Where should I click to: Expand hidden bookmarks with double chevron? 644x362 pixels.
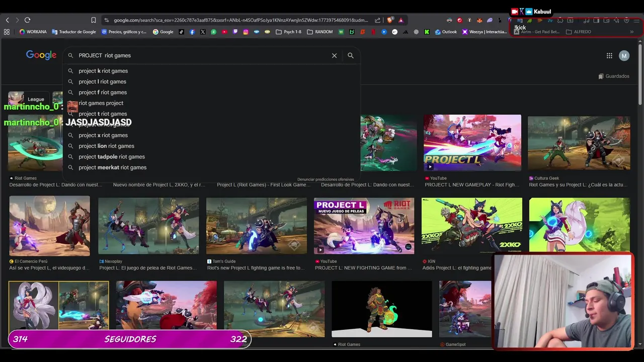point(631,32)
